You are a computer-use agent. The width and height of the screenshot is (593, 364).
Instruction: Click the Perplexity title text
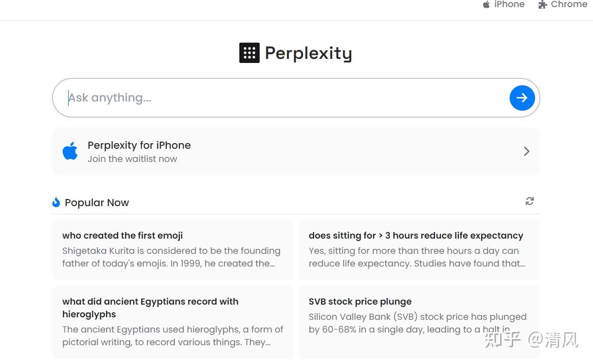(x=308, y=53)
